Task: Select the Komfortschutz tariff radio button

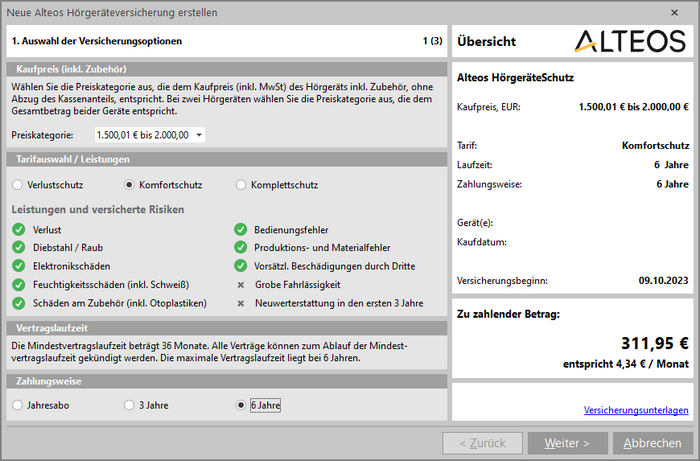Action: coord(129,185)
